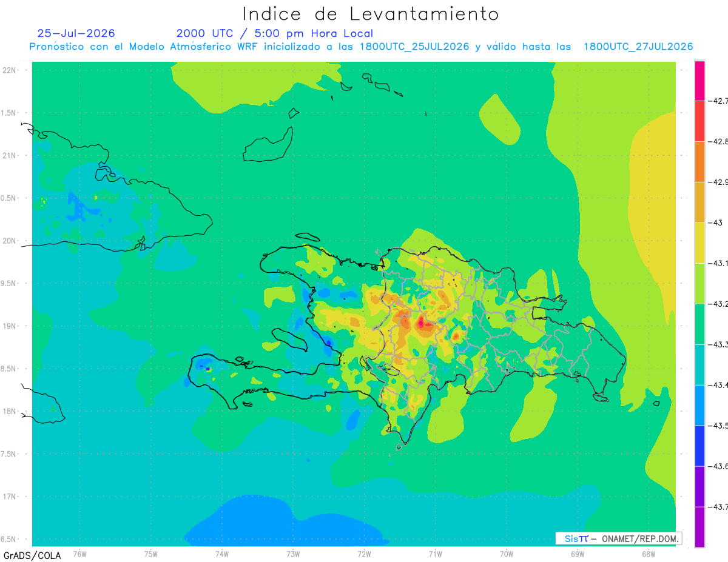Click the colorbar value "-42.9"
This screenshot has width=728, height=562.
(x=718, y=182)
